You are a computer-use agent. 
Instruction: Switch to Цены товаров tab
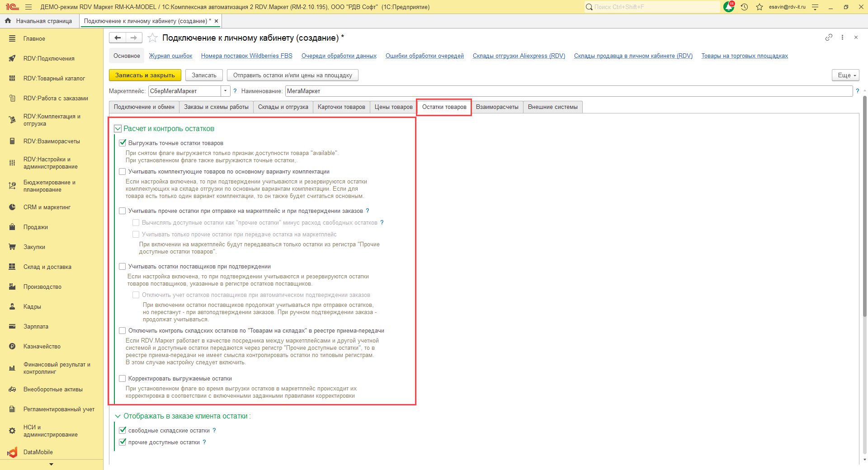click(393, 107)
